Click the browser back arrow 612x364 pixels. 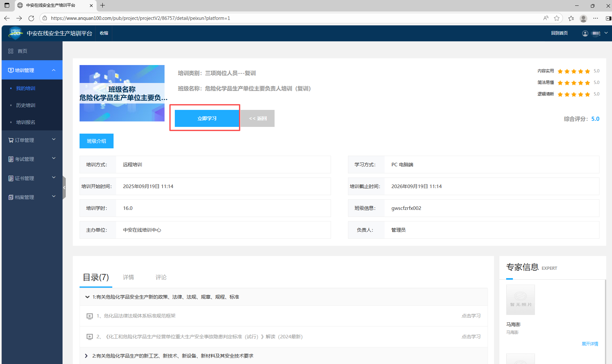pos(7,18)
